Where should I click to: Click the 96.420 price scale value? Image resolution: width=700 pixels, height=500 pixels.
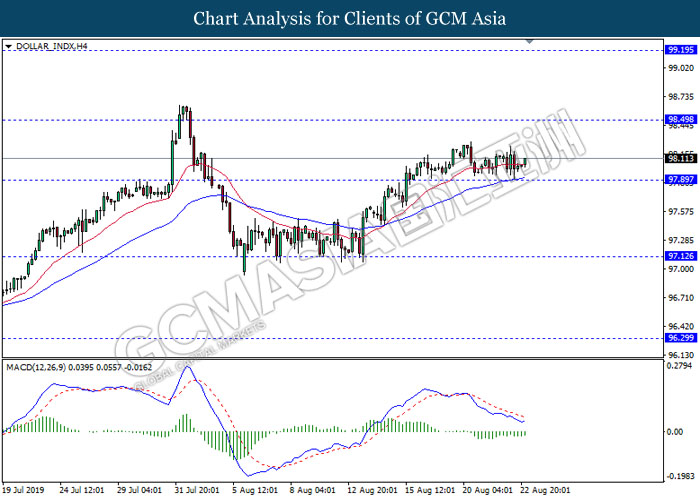click(x=681, y=327)
